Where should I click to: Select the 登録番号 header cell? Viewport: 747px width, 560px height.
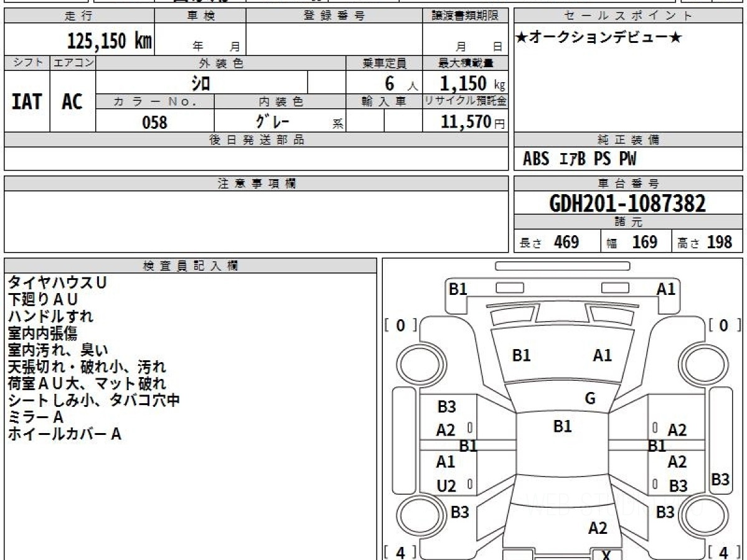[334, 16]
